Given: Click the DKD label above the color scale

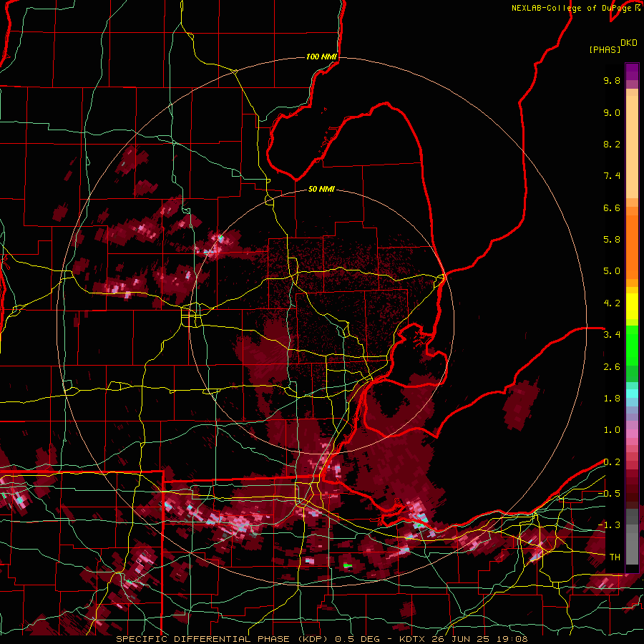Looking at the screenshot, I should click(629, 43).
